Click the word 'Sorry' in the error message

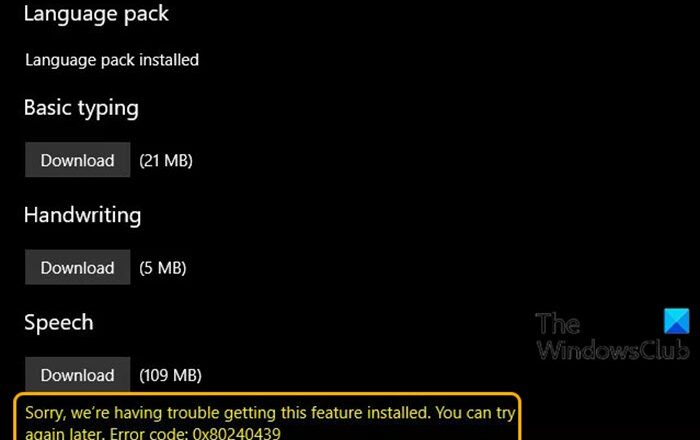[46, 414]
